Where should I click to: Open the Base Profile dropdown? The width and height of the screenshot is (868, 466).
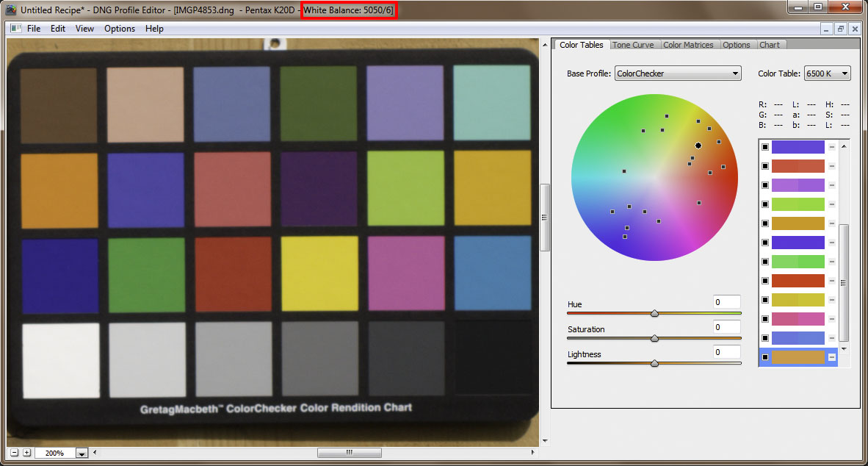(678, 74)
